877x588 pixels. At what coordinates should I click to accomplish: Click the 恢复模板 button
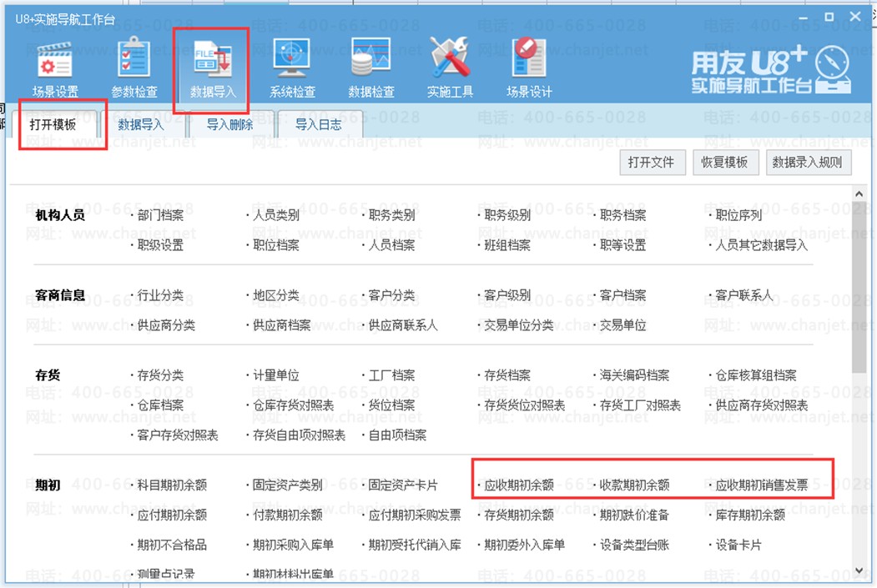[x=725, y=162]
